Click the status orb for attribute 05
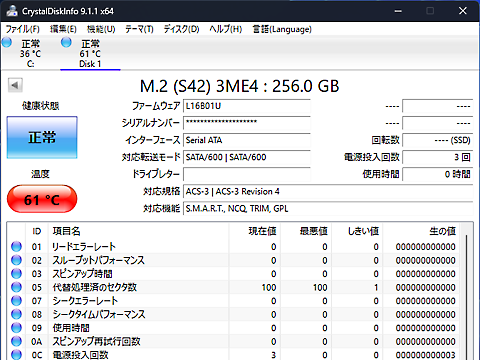480x360 pixels. click(x=16, y=287)
